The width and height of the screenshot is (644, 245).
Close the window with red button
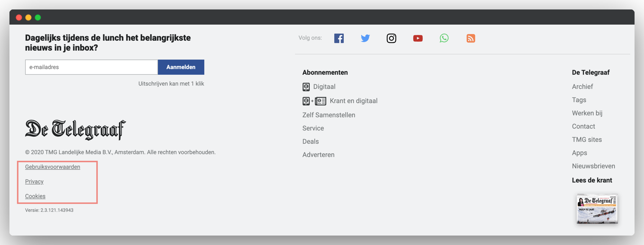click(19, 17)
